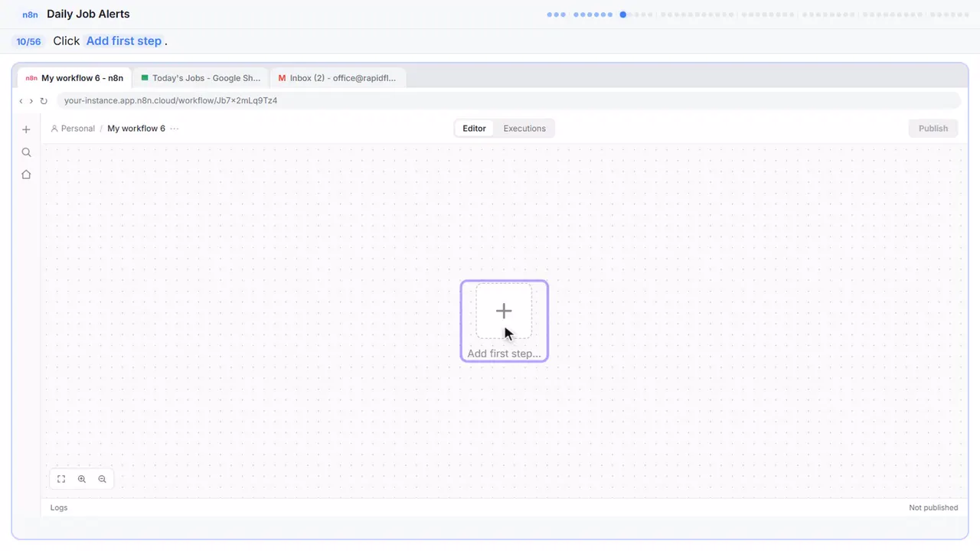Zoom in on the canvas

[x=82, y=479]
